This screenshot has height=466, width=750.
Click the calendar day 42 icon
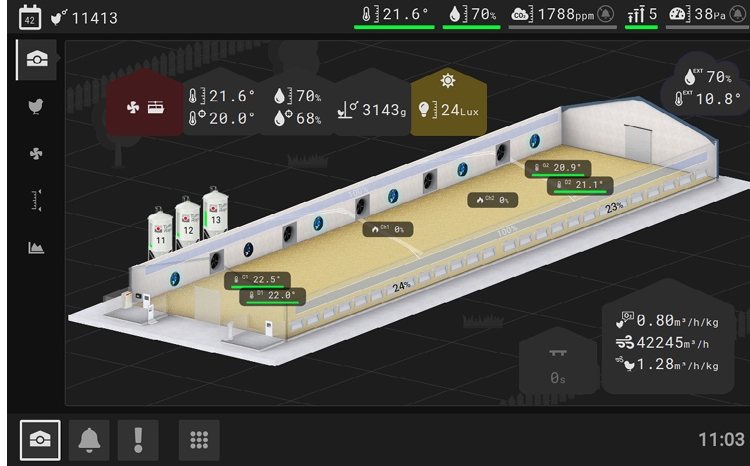pyautogui.click(x=30, y=17)
